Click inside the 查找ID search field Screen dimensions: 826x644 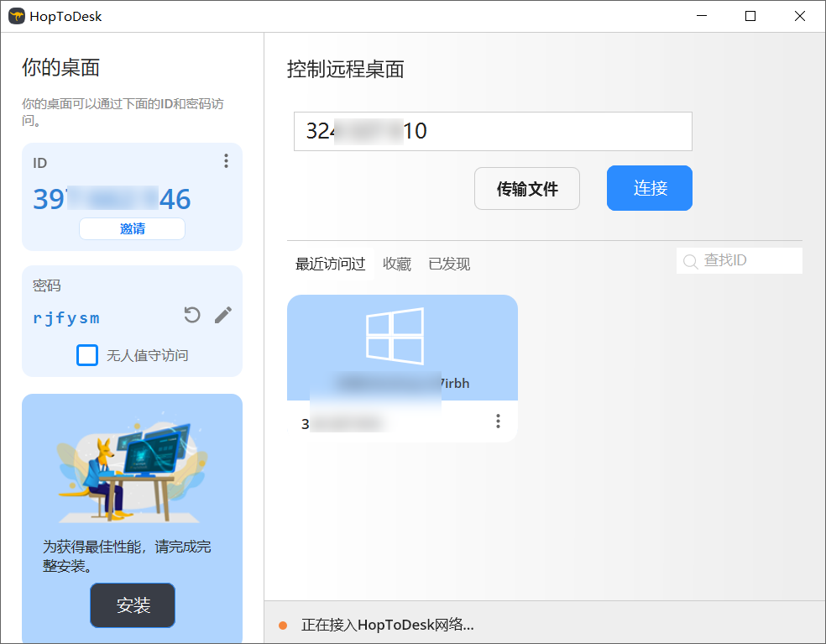pyautogui.click(x=743, y=260)
